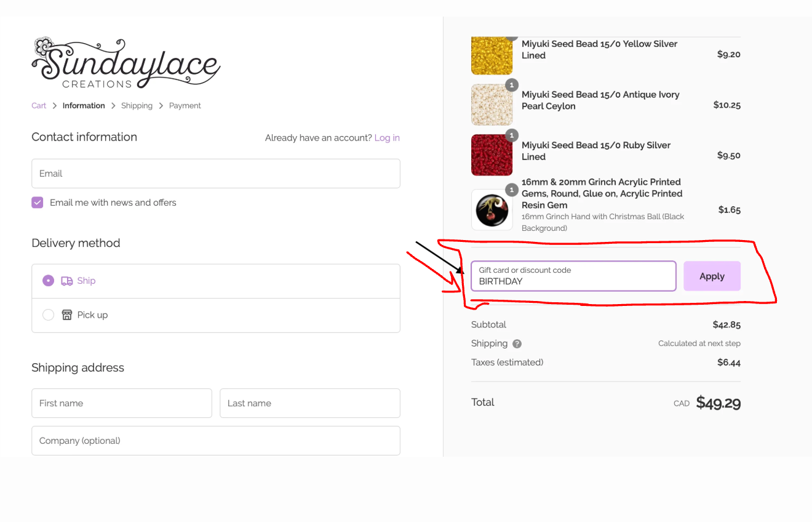Image resolution: width=812 pixels, height=522 pixels.
Task: Click the $9.50 price
Action: click(x=729, y=155)
